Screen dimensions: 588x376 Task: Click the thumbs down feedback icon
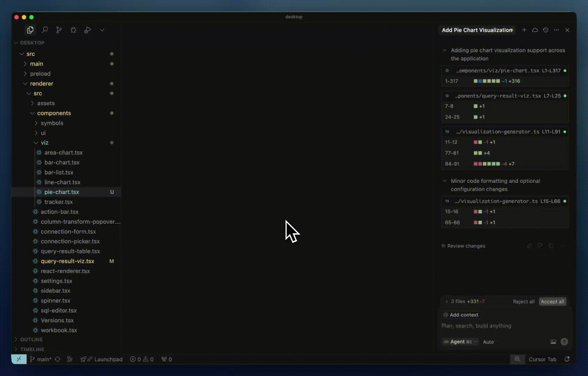[540, 246]
